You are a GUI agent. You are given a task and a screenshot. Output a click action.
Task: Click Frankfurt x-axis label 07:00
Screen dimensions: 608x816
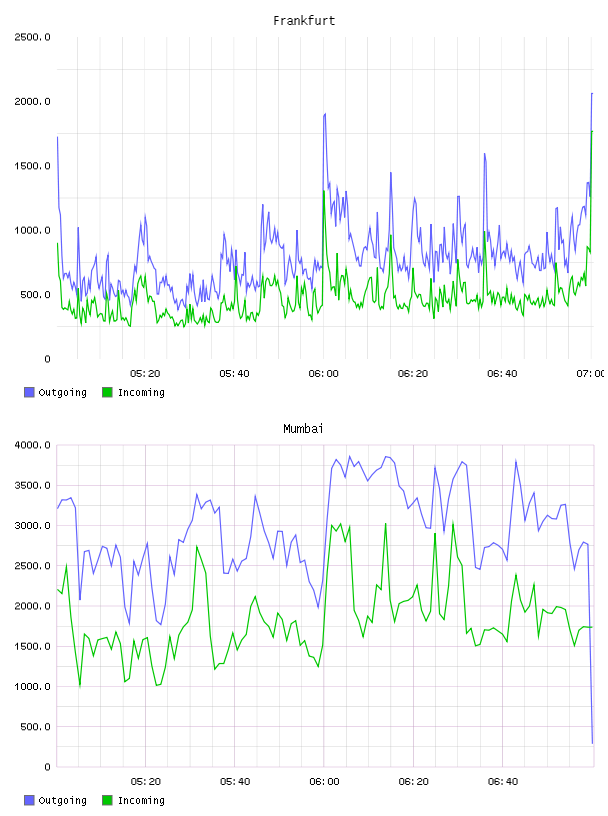point(591,374)
